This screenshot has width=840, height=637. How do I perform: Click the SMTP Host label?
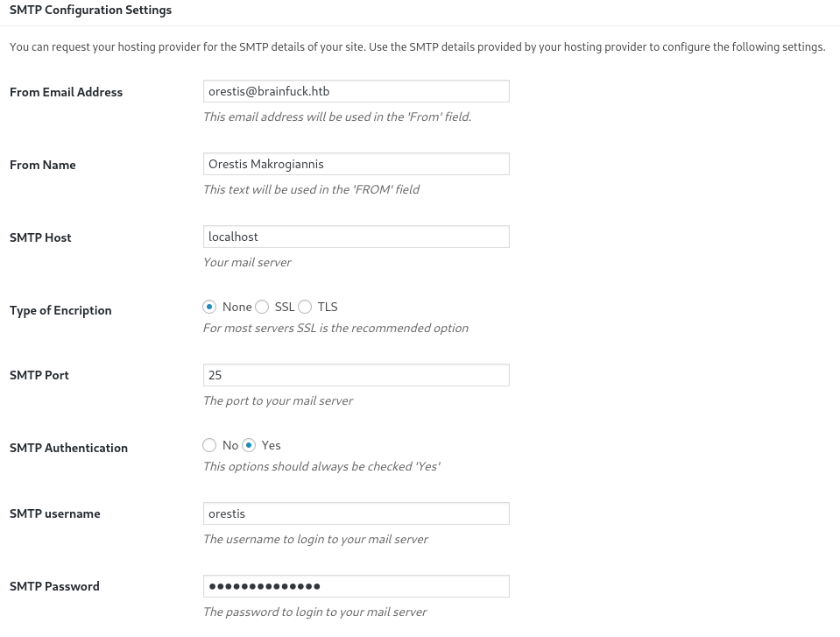click(x=40, y=237)
